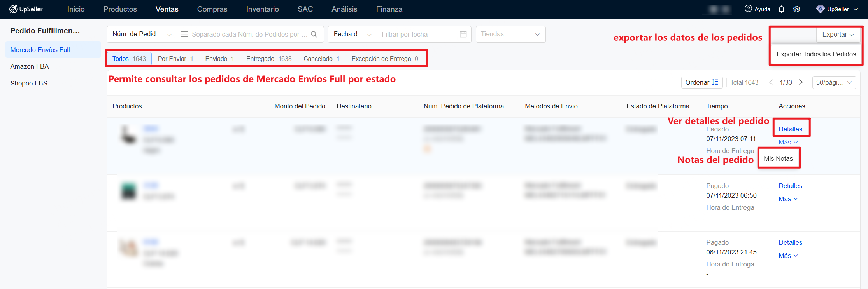Screen dimensions: 868x289
Task: Go to next page arrow
Action: pyautogui.click(x=801, y=82)
